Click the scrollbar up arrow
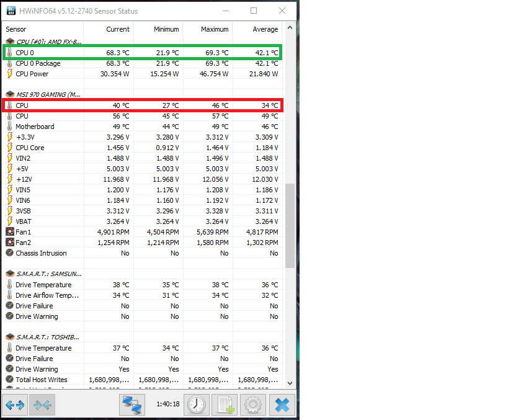 coord(290,27)
